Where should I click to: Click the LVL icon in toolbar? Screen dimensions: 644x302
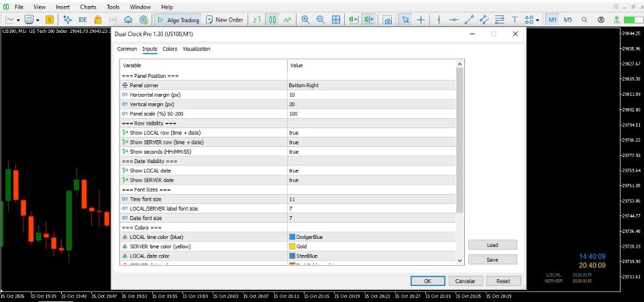(x=616, y=19)
